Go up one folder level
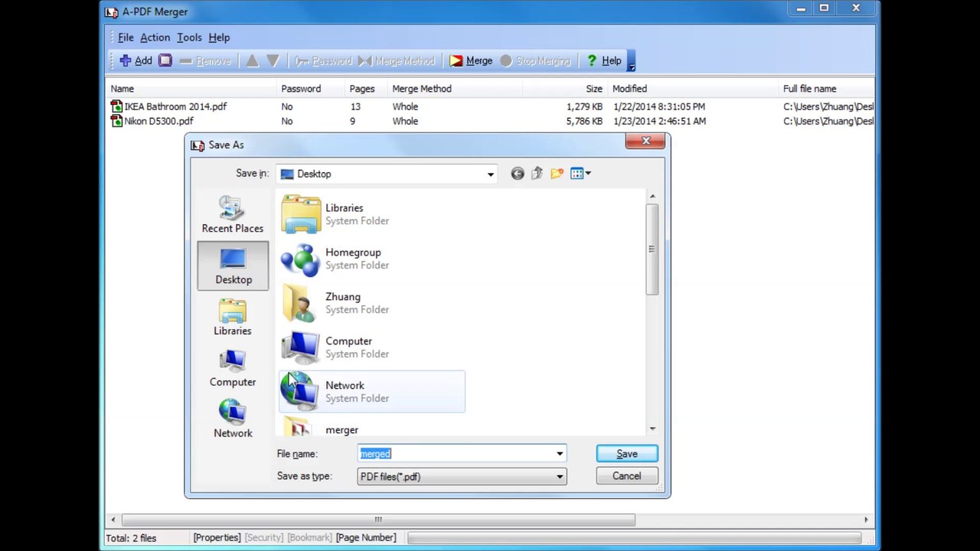Viewport: 980px width, 551px height. click(x=537, y=174)
